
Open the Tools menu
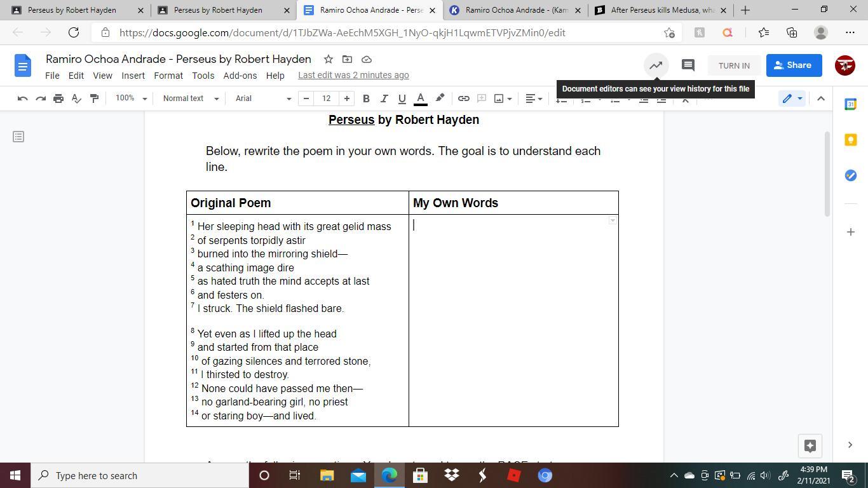coord(203,75)
